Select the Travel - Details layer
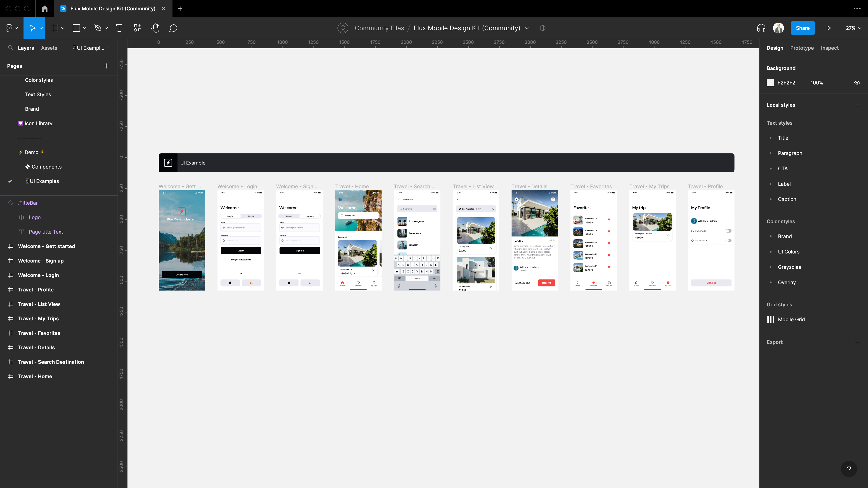The height and width of the screenshot is (488, 868). click(x=36, y=347)
